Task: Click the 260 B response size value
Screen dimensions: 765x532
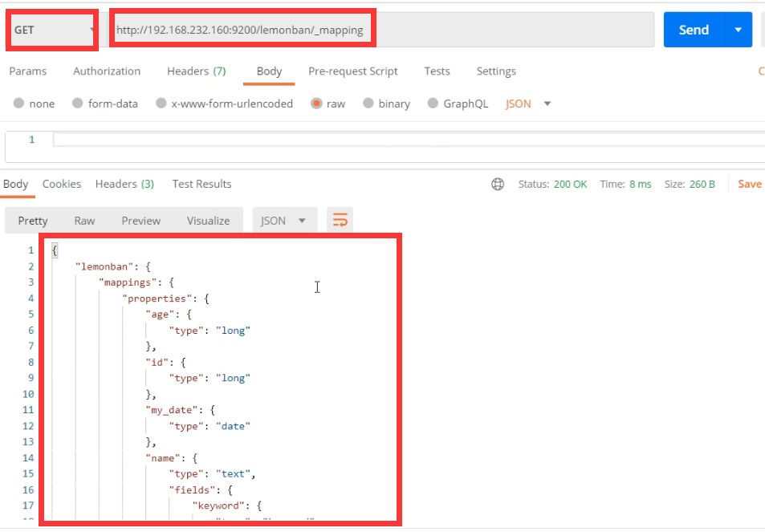Action: tap(702, 185)
